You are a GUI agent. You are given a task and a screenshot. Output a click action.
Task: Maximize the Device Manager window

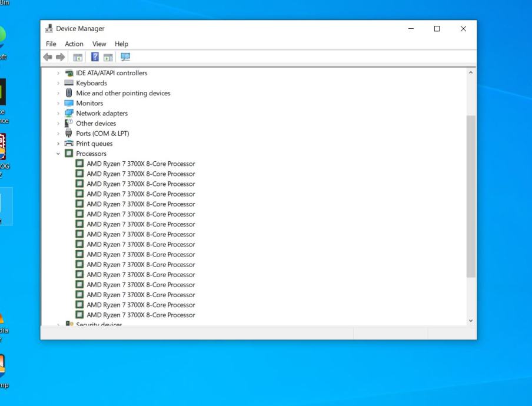437,28
